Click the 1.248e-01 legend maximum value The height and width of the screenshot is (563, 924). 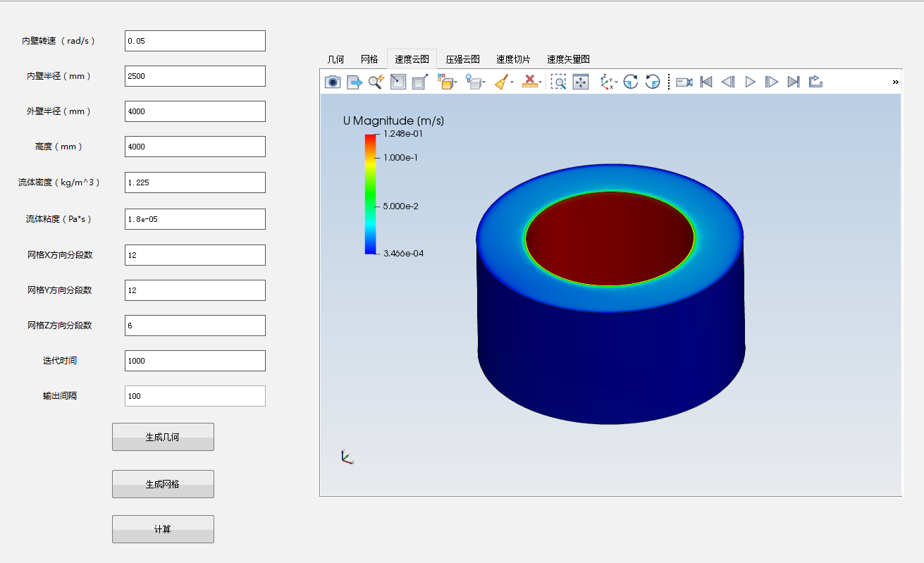tap(403, 133)
